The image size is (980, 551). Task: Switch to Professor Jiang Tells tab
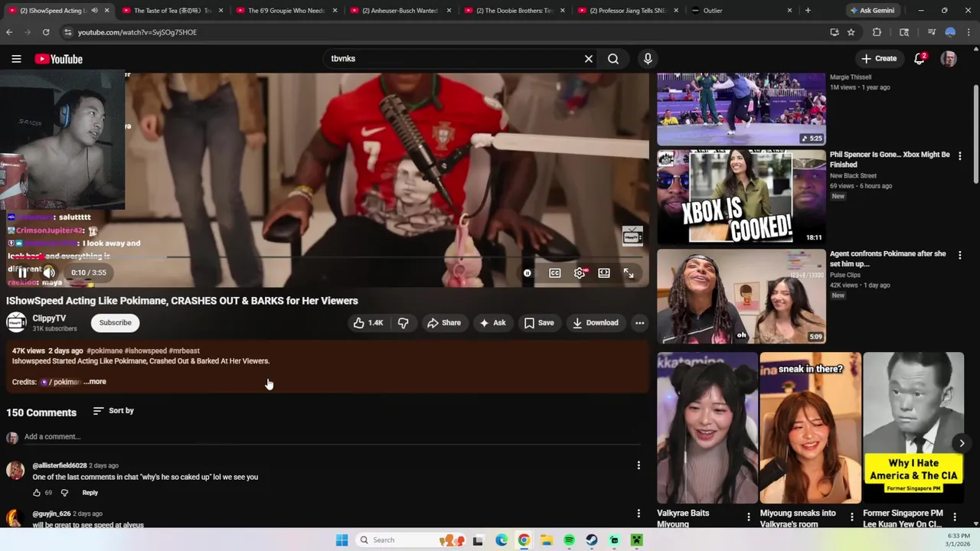[x=629, y=11]
